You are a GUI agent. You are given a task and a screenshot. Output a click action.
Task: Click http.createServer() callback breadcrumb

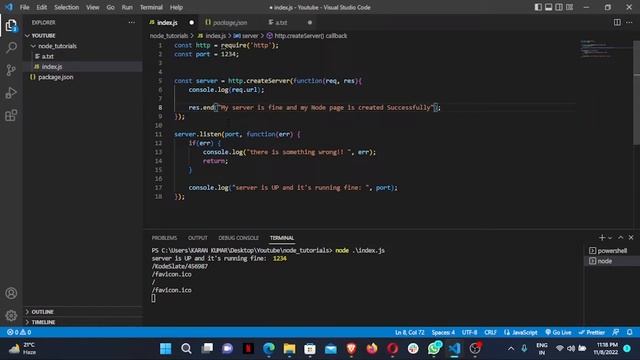click(307, 36)
